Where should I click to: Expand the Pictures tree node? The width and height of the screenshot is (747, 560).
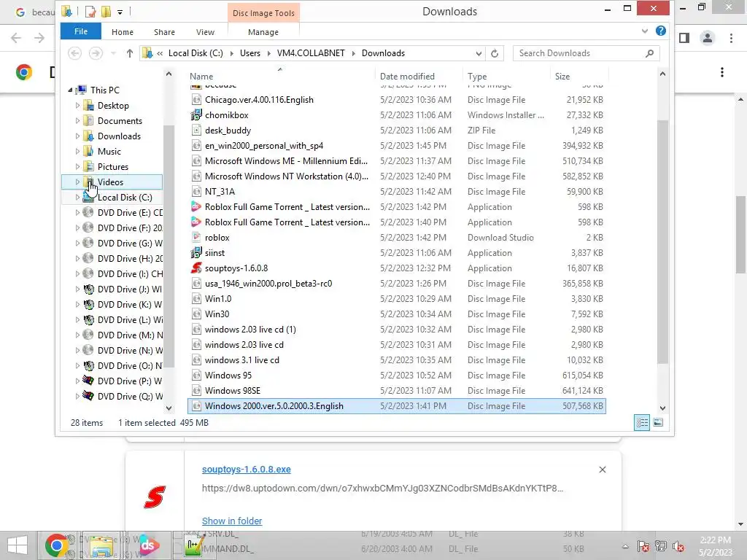click(x=77, y=167)
